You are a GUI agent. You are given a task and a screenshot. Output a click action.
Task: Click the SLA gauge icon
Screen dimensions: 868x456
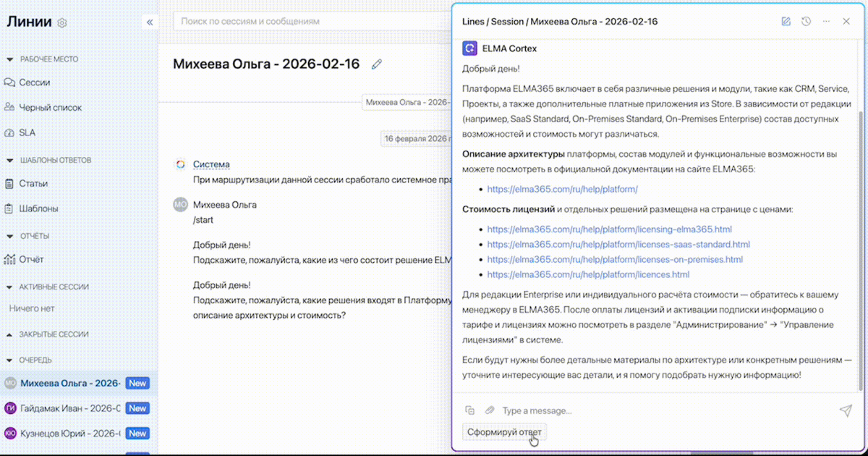click(9, 132)
